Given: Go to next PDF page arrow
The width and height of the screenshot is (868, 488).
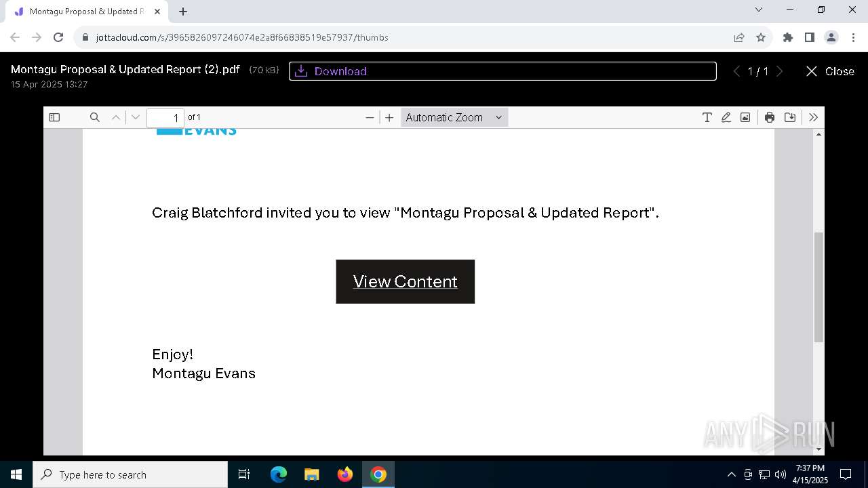Looking at the screenshot, I should click(136, 117).
